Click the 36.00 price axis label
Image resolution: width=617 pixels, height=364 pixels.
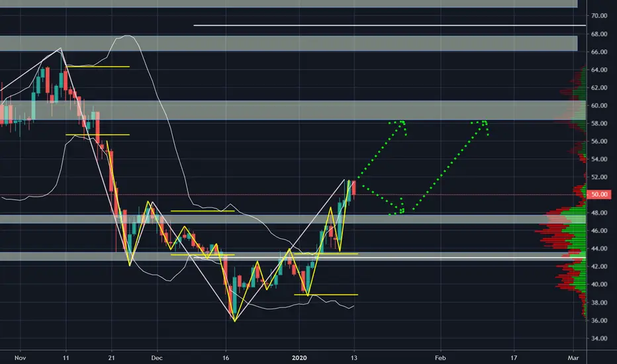599,321
